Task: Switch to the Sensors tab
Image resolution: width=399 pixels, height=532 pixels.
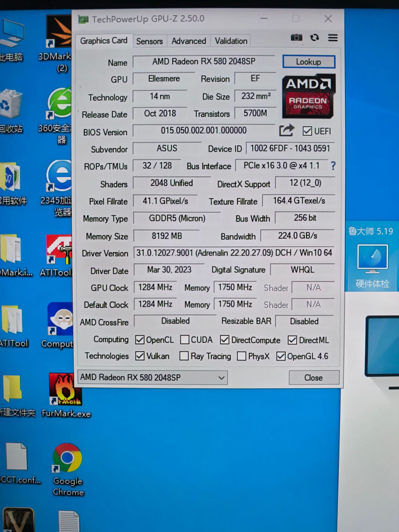Action: 149,41
